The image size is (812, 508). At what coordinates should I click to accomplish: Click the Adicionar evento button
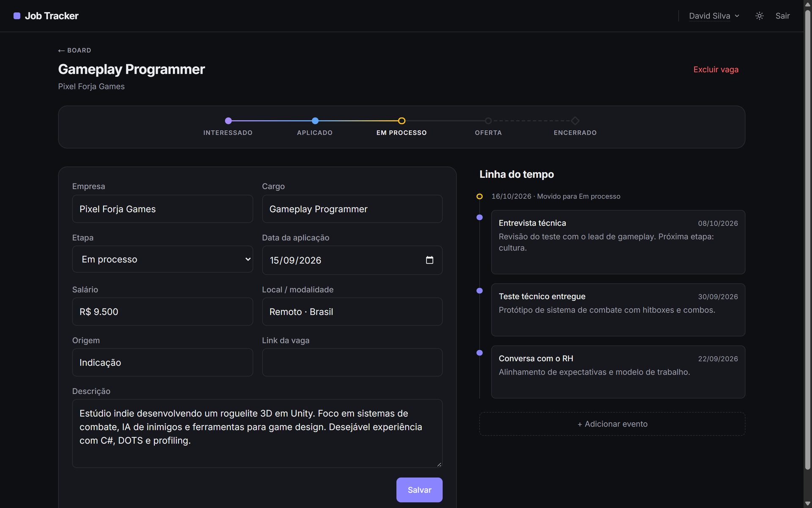(x=612, y=424)
